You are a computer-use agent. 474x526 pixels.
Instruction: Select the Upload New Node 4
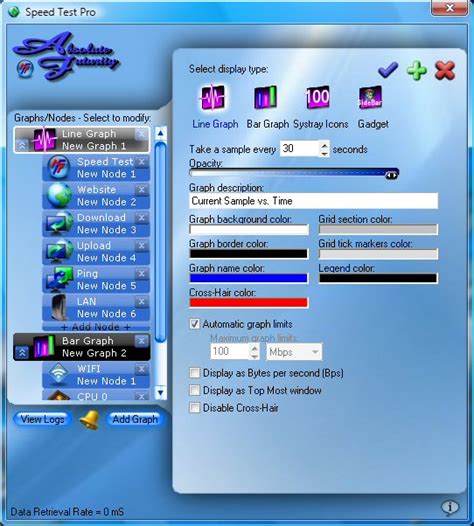(x=96, y=252)
